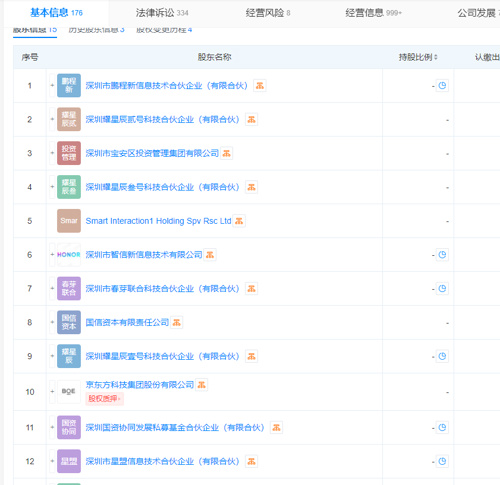This screenshot has height=485, width=500.
Task: Switch to 经营风险 tab
Action: (268, 13)
